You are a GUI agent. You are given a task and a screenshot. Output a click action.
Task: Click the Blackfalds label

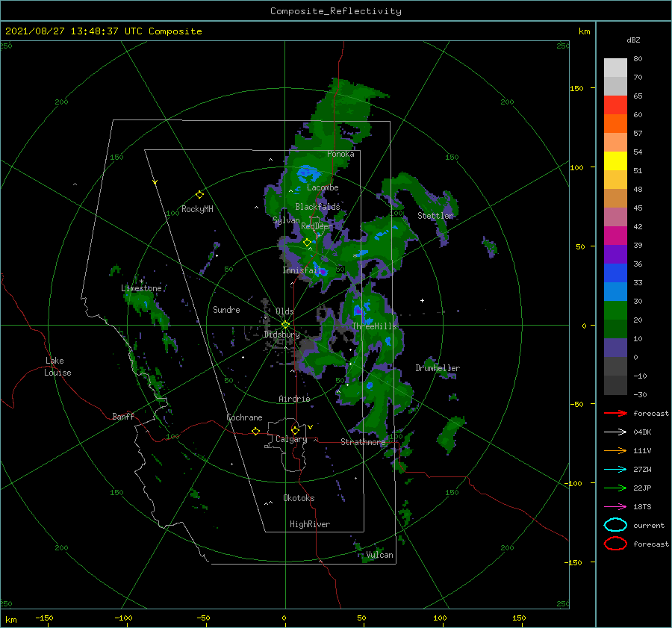pyautogui.click(x=317, y=207)
